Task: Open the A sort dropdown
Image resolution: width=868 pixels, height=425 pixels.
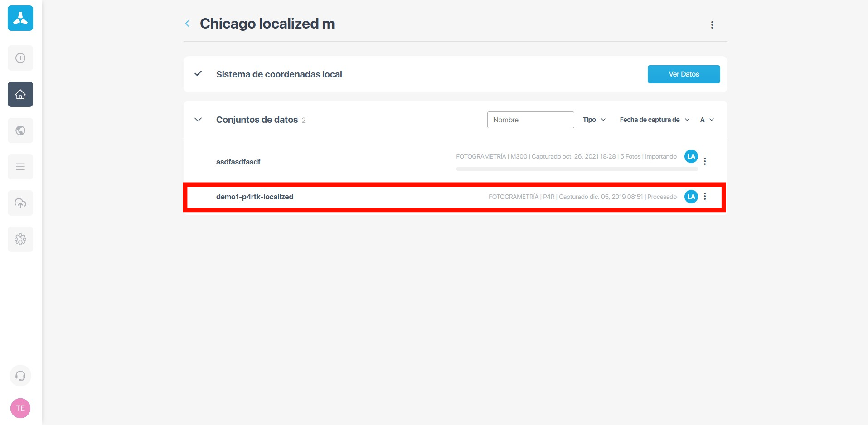Action: tap(707, 120)
